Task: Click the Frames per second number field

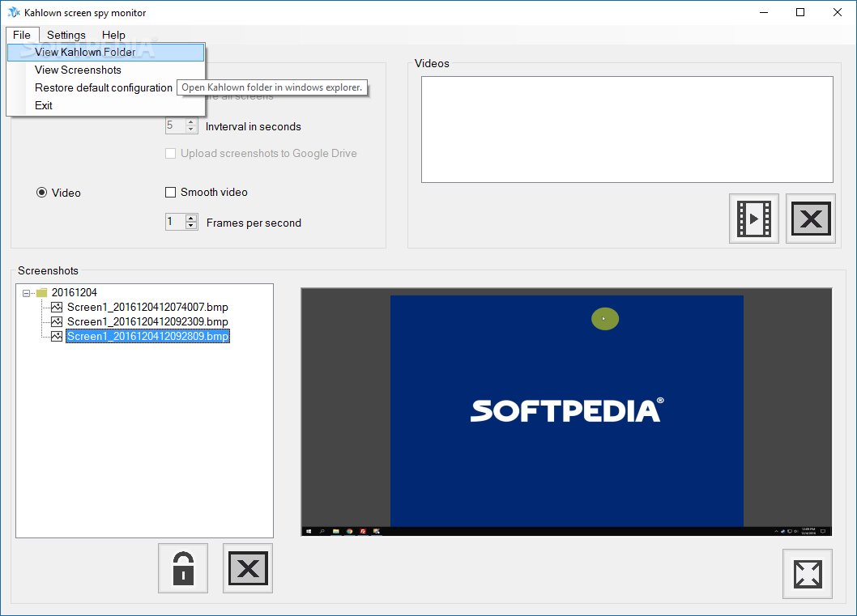Action: [176, 222]
